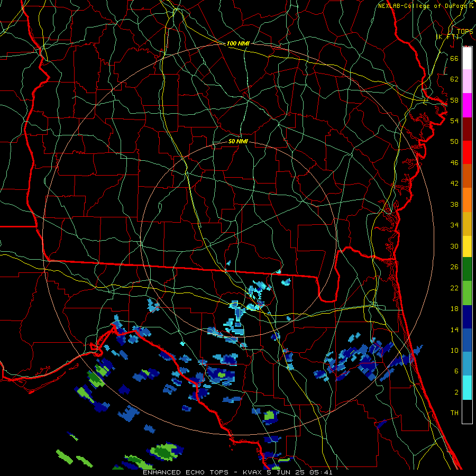
Task: Click the '30' legend value
Action: click(x=454, y=246)
